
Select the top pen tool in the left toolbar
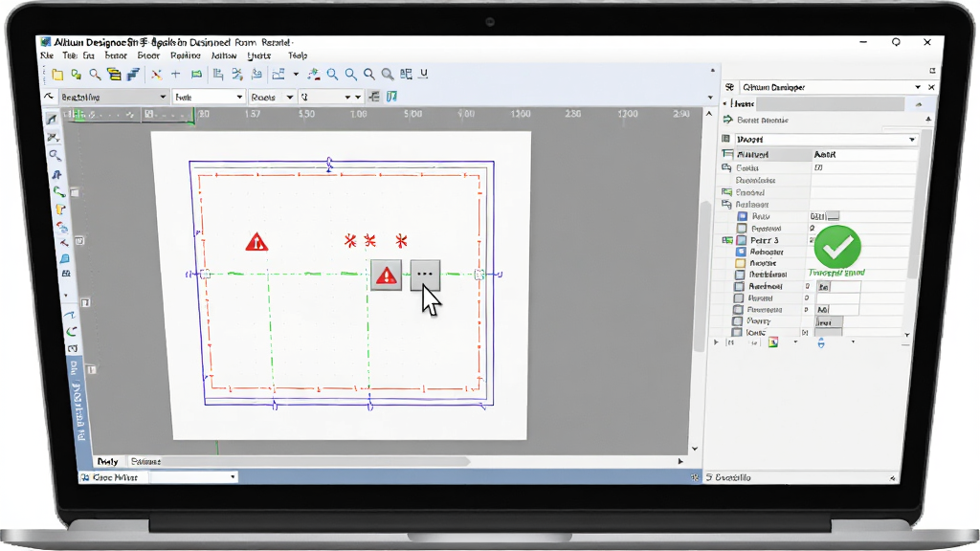click(52, 118)
